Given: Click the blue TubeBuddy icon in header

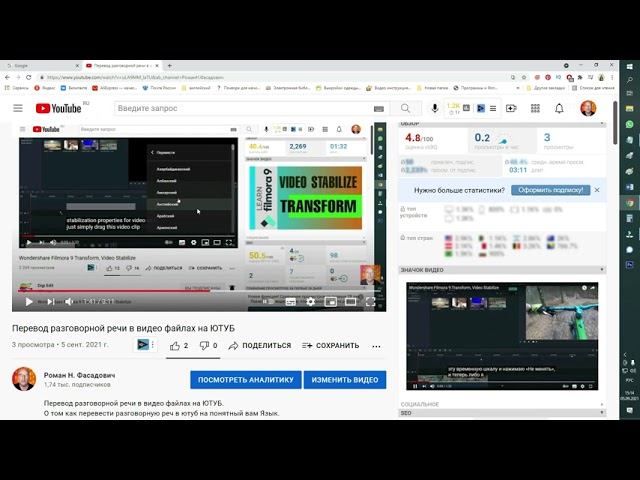Looking at the screenshot, I should (x=481, y=108).
